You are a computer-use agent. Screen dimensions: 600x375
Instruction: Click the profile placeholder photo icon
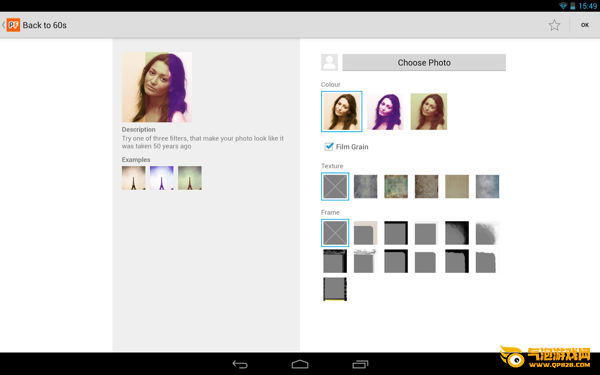click(x=329, y=62)
